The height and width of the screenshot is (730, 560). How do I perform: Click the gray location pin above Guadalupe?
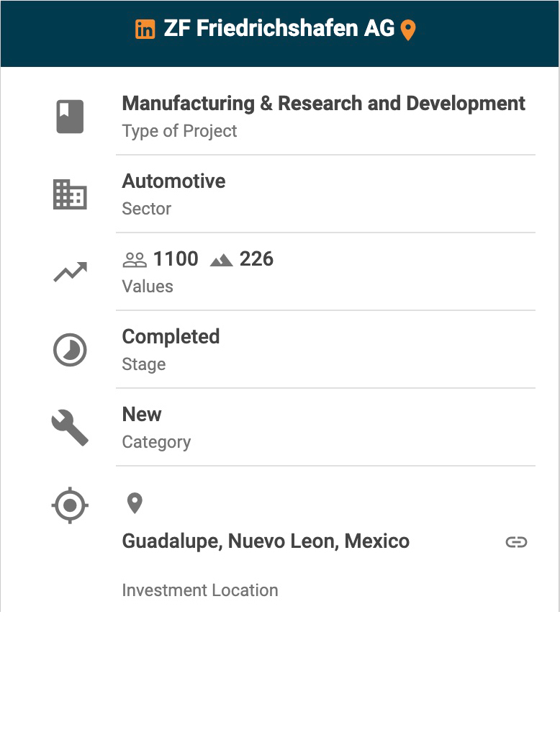coord(135,503)
